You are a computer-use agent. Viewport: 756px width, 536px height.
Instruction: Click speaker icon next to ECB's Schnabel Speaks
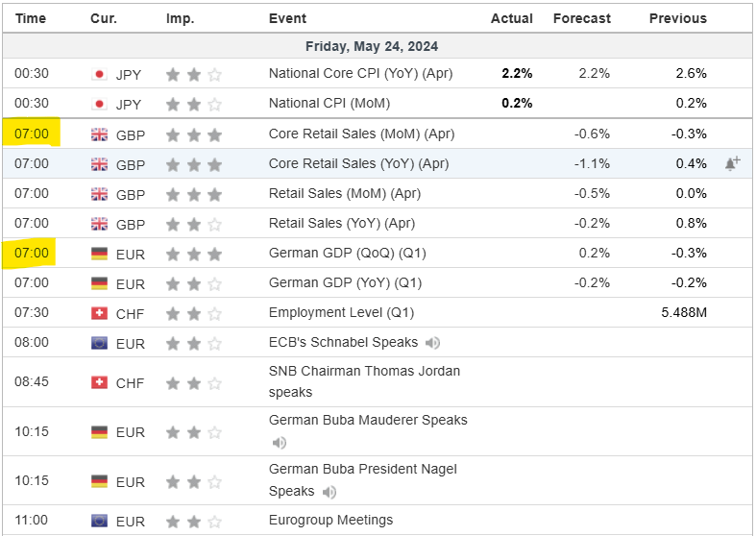tap(433, 343)
